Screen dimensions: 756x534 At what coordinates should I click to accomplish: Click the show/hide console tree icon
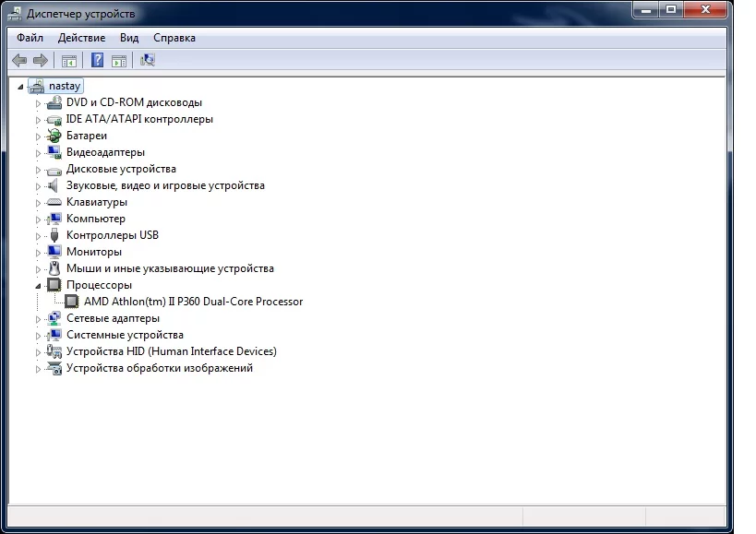pyautogui.click(x=69, y=61)
